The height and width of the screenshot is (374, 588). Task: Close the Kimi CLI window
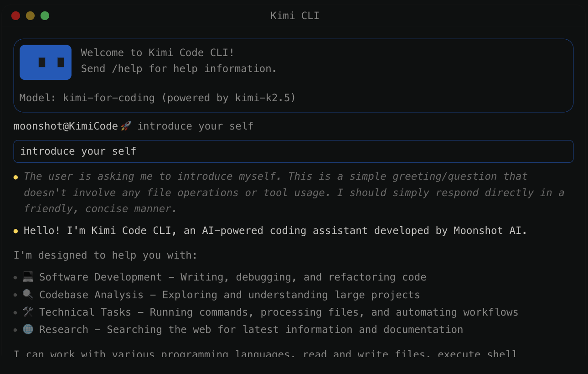coord(16,16)
